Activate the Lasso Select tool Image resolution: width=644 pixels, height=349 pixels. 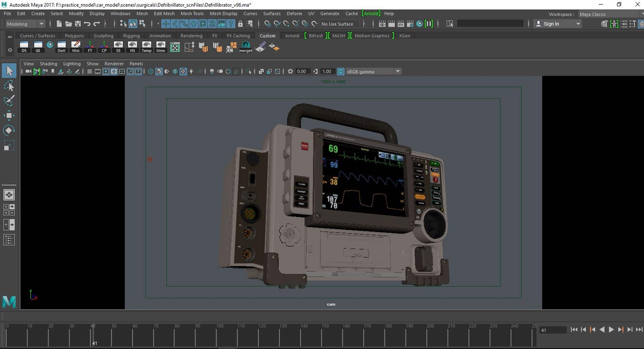pyautogui.click(x=9, y=86)
